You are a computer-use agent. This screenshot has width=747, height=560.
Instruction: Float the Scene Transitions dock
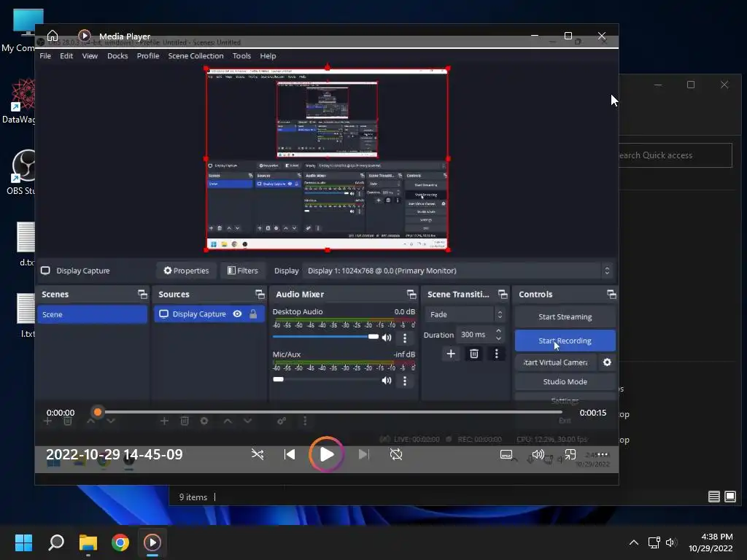[503, 295]
